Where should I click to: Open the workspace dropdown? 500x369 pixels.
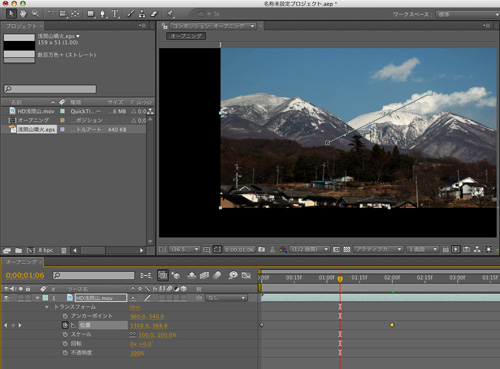(x=467, y=14)
